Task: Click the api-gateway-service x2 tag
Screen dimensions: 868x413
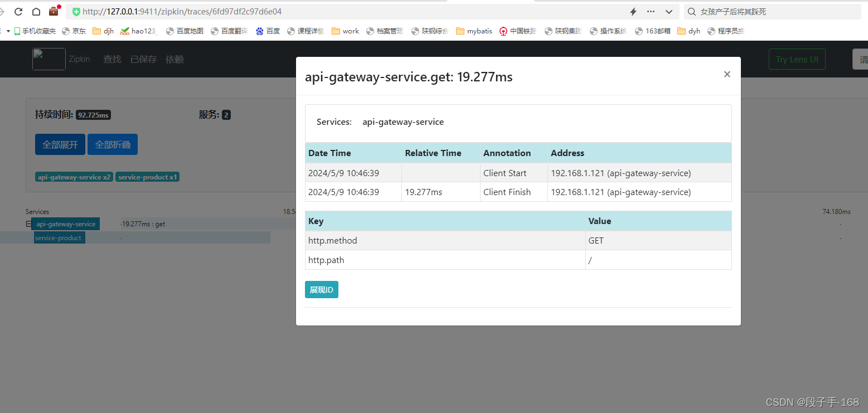Action: (74, 177)
